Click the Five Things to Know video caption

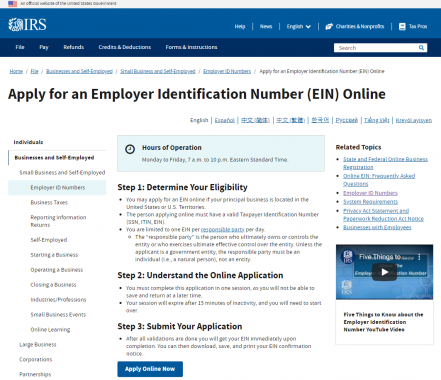(383, 322)
